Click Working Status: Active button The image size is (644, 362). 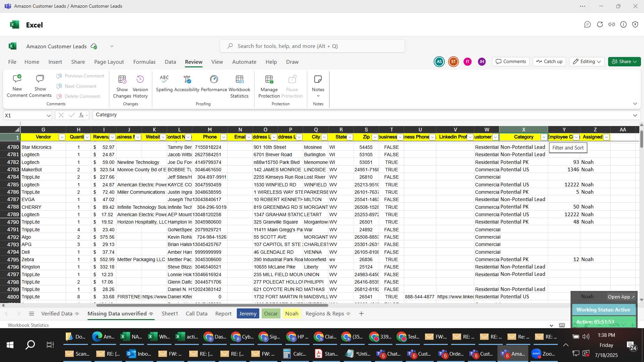603,310
